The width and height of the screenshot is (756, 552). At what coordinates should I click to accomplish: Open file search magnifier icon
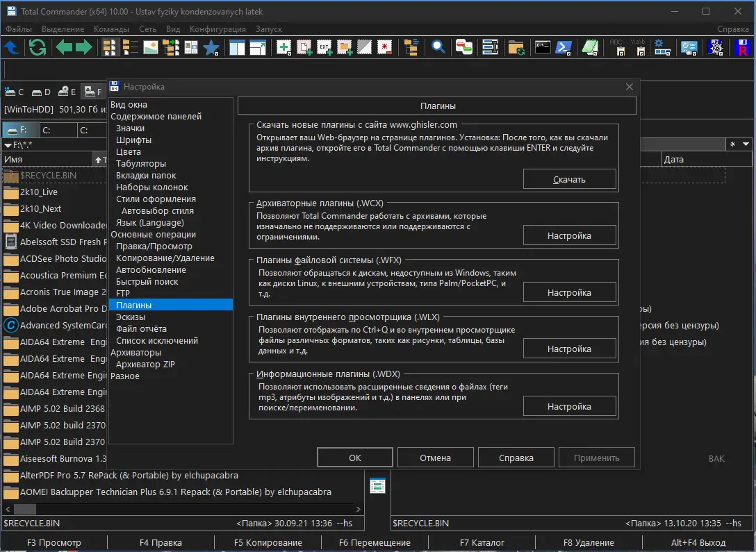(438, 47)
